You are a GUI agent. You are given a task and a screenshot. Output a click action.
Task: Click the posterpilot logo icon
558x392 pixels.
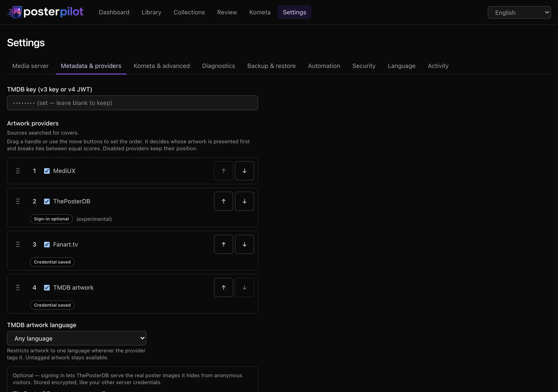pyautogui.click(x=15, y=12)
